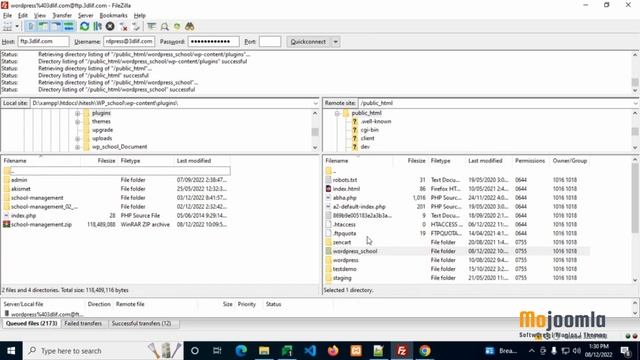Reconnect to the last server
The width and height of the screenshot is (640, 360).
click(136, 27)
